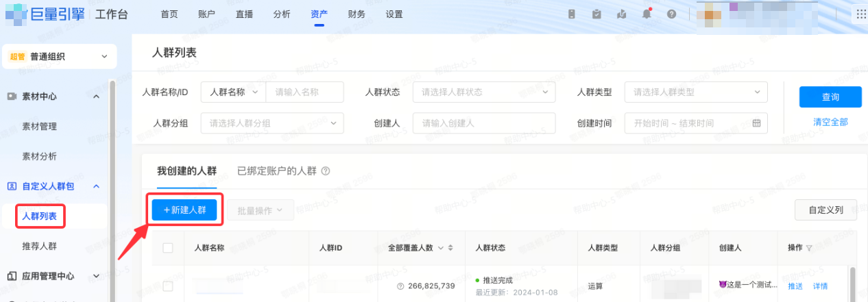Click the 查询 button
Viewport: 868px width, 302px height.
[830, 97]
